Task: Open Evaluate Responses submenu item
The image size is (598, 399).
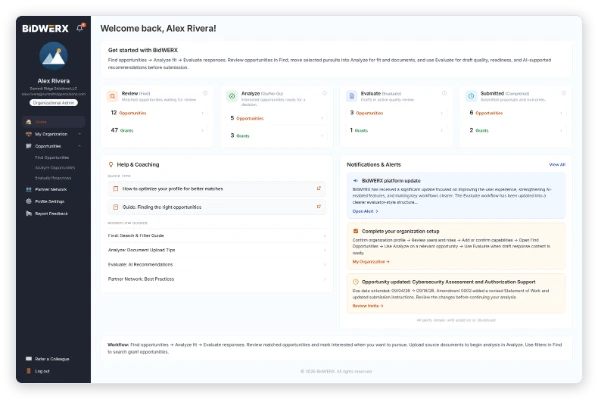Action: click(53, 178)
